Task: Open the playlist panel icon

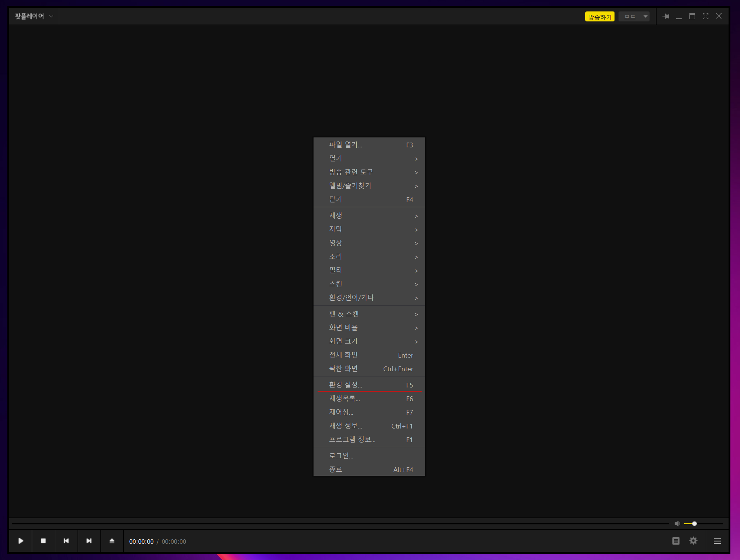Action: coord(676,541)
